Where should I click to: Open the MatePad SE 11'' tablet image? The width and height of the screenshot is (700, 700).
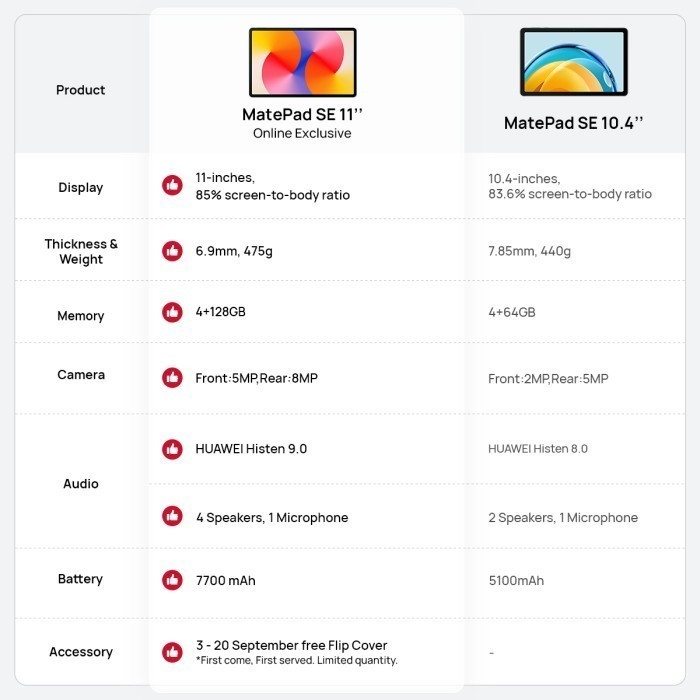[302, 62]
